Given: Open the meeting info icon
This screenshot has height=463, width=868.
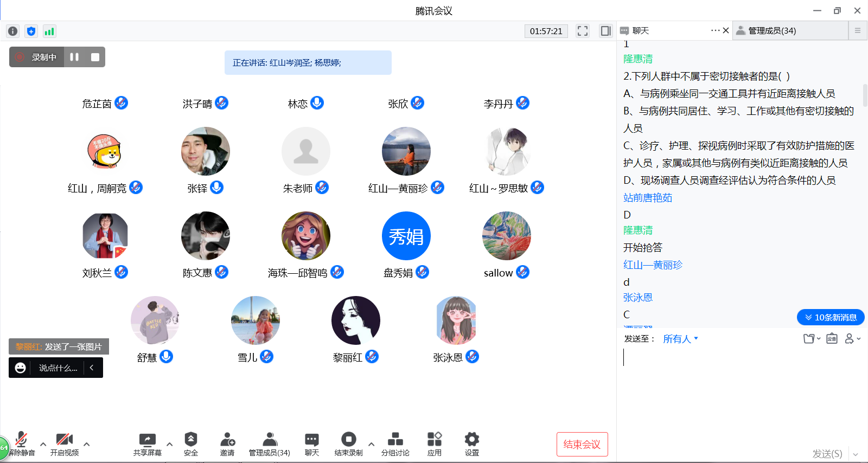Looking at the screenshot, I should point(12,31).
